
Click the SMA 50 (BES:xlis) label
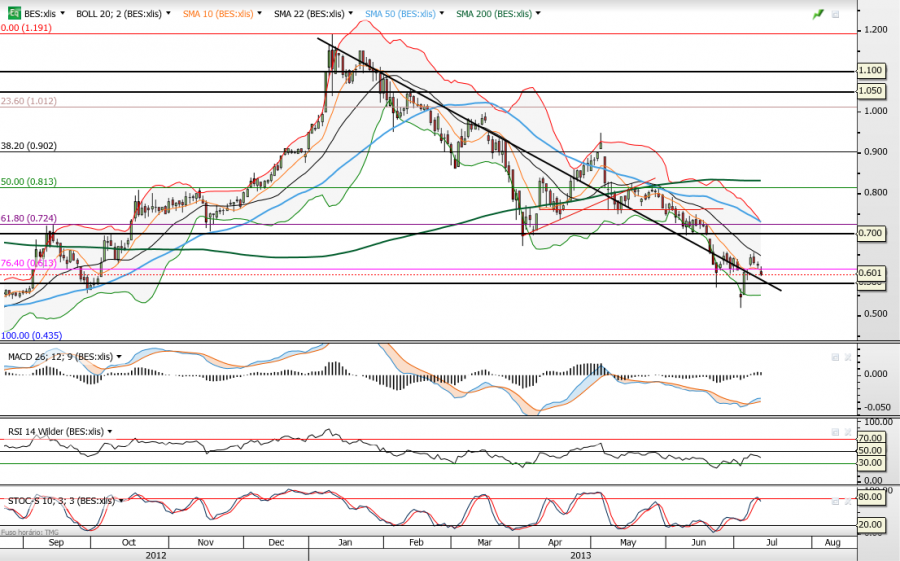401,13
